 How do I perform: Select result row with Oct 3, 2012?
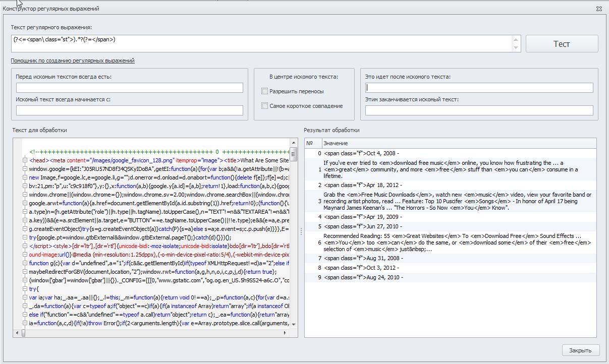[450, 268]
